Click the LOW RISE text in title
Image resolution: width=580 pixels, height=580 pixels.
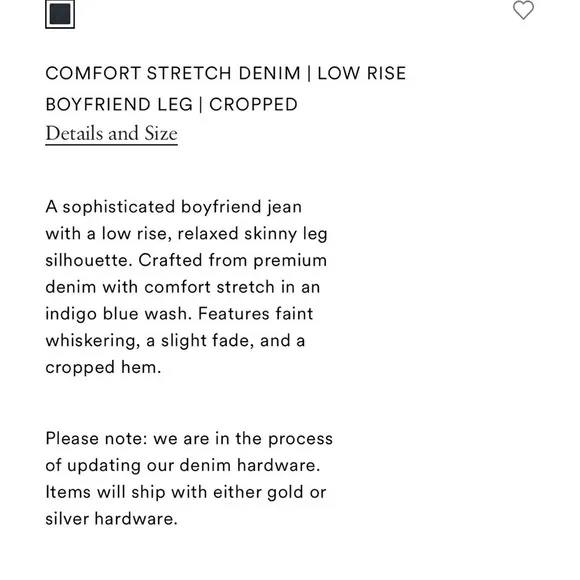(x=362, y=73)
